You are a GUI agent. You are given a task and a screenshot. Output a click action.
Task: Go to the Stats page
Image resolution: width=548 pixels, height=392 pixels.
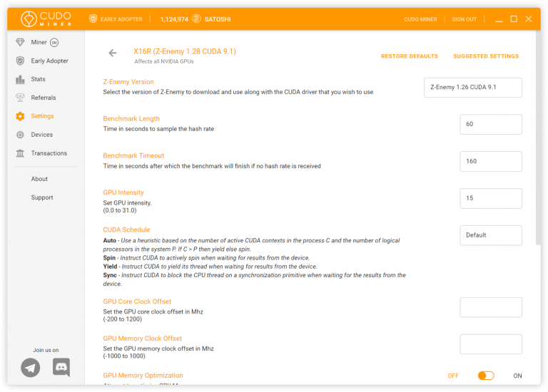tap(38, 79)
